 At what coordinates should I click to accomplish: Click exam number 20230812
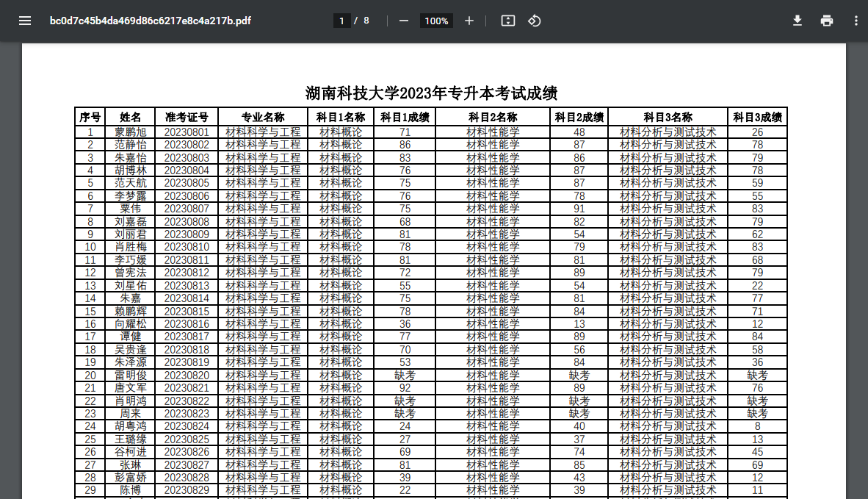tap(187, 273)
